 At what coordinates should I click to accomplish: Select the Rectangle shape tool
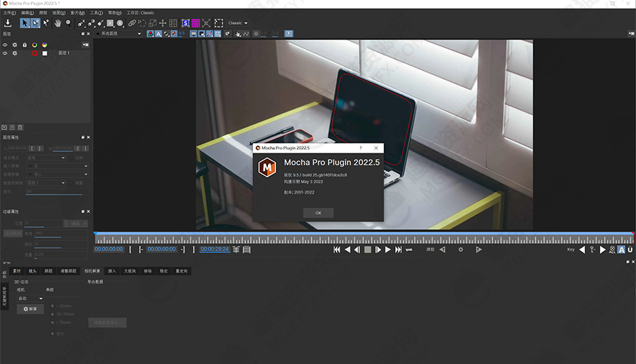click(110, 23)
